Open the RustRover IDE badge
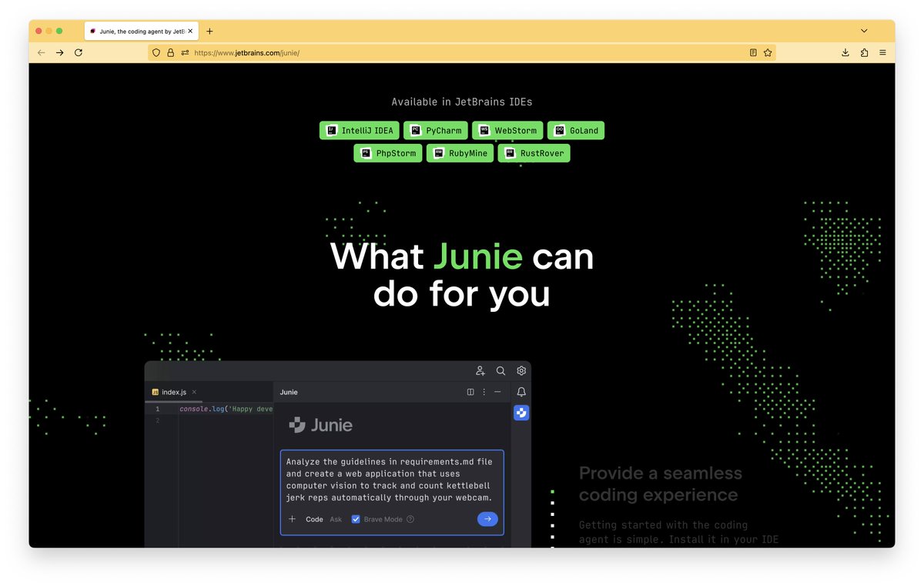 pyautogui.click(x=534, y=153)
